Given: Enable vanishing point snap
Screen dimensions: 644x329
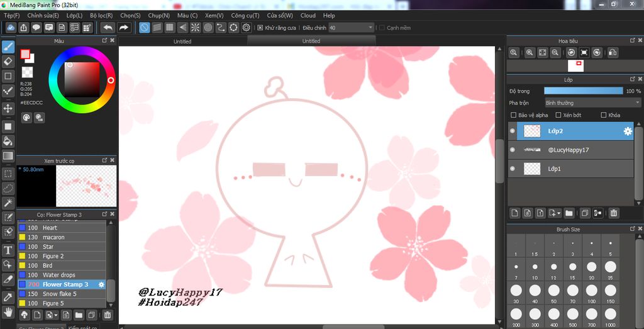Looking at the screenshot, I should click(x=183, y=28).
